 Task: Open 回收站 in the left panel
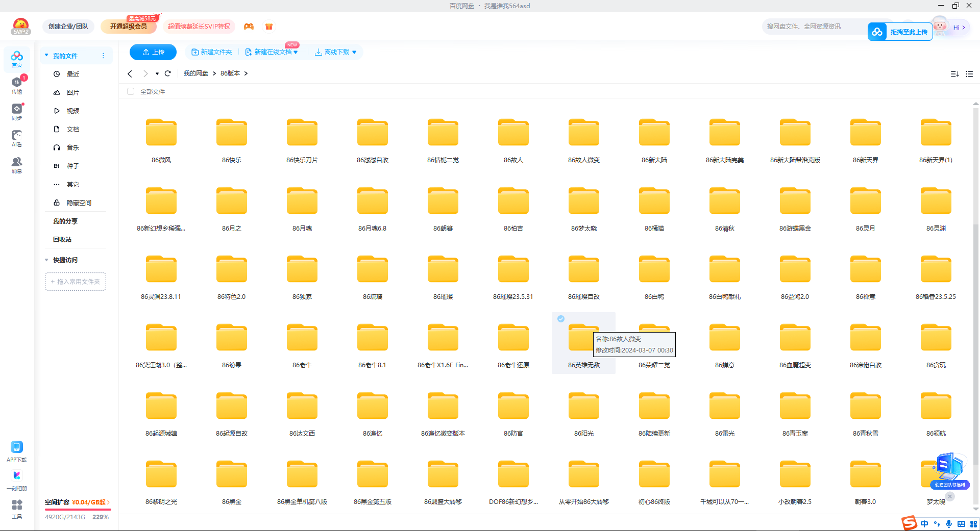[x=62, y=240]
